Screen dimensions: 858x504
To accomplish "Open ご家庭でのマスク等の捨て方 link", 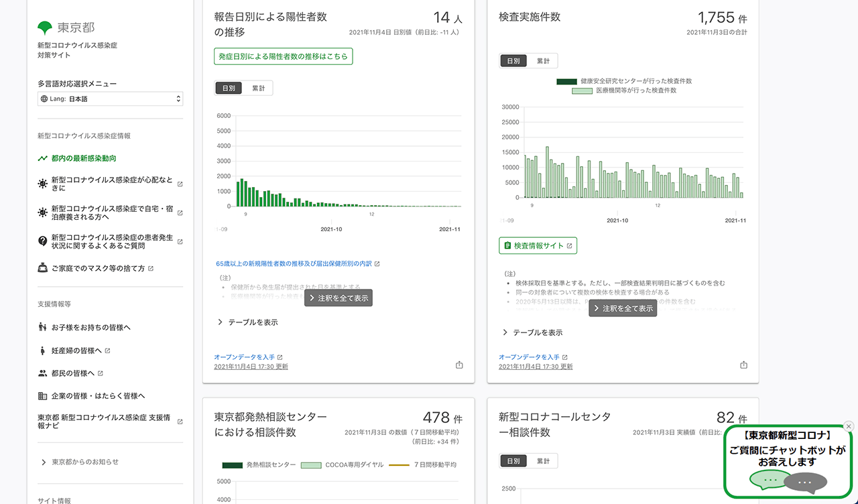I will tap(98, 268).
